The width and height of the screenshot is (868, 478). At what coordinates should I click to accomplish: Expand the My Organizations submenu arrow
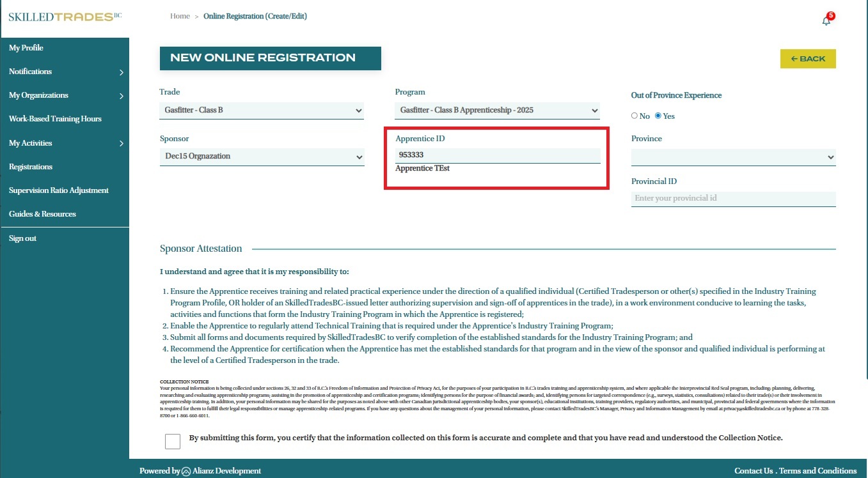(121, 96)
